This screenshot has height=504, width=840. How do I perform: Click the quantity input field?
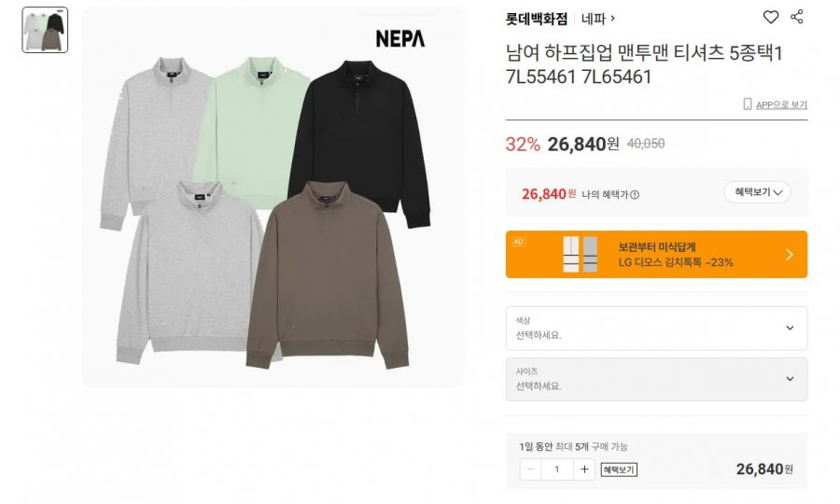[557, 469]
